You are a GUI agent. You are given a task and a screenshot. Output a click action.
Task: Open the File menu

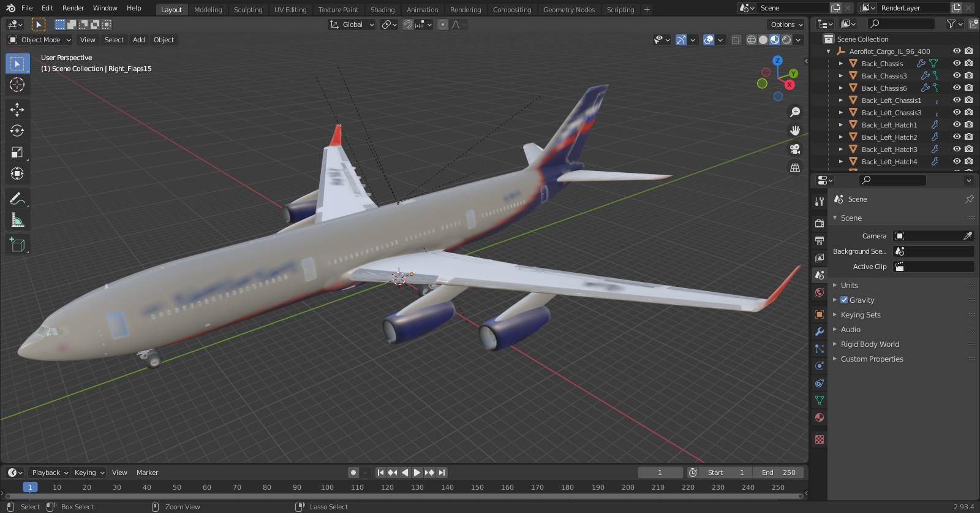[x=27, y=8]
